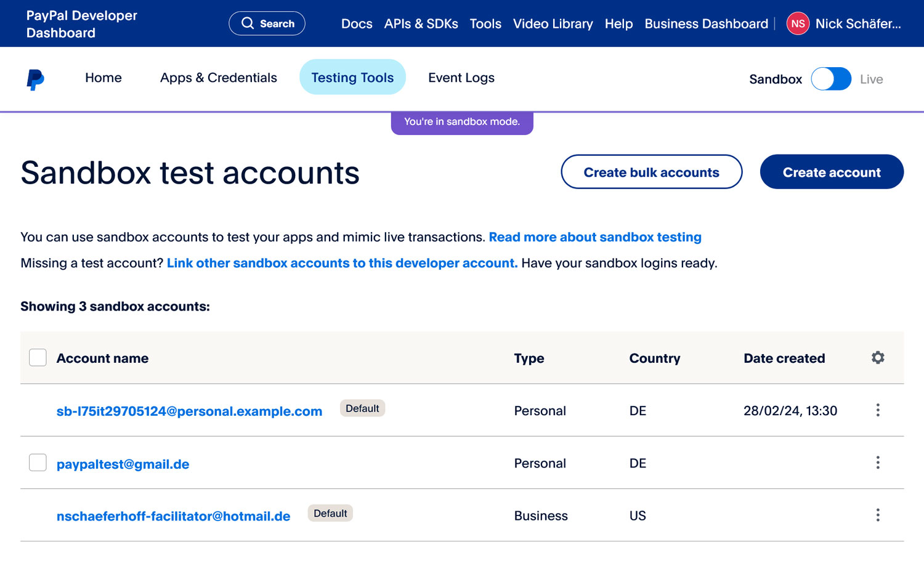The image size is (924, 571).
Task: Click Default badge on nschaeferhoff-facilitator row
Action: pyautogui.click(x=330, y=513)
